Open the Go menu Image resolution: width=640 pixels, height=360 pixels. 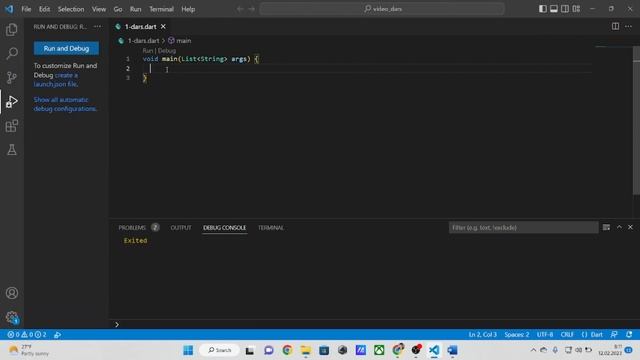coord(118,9)
